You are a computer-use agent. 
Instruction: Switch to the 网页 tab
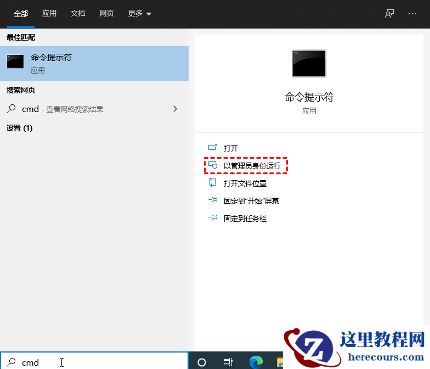[107, 14]
